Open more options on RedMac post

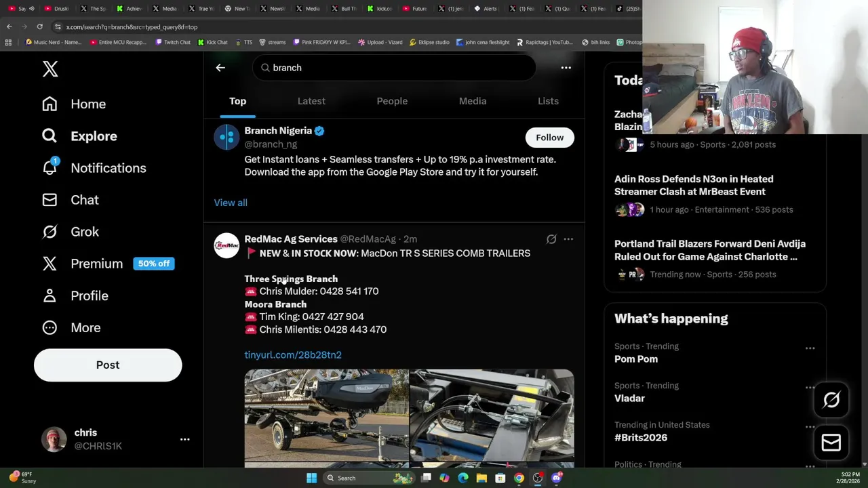pyautogui.click(x=568, y=239)
